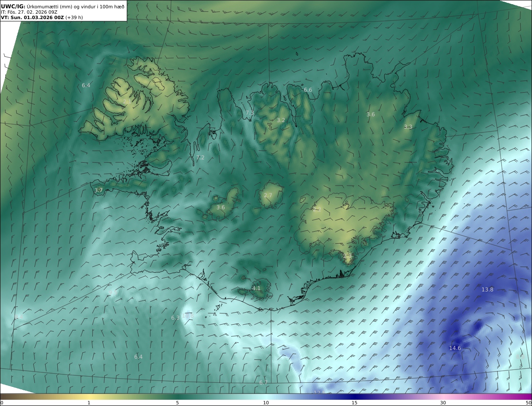Click the 3.2 precipitation label
Viewport: 532px width, 406px height.
(x=281, y=120)
